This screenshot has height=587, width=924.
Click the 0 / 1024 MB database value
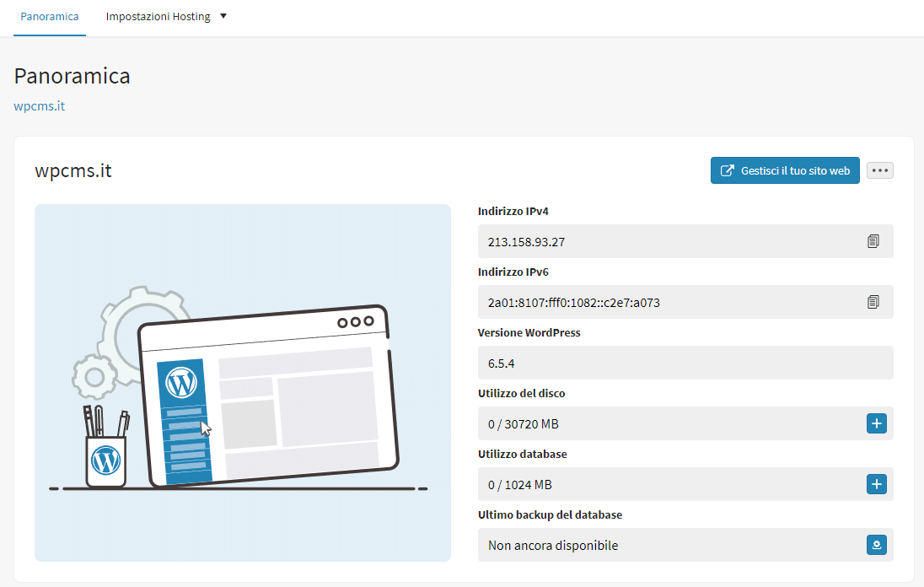click(519, 484)
